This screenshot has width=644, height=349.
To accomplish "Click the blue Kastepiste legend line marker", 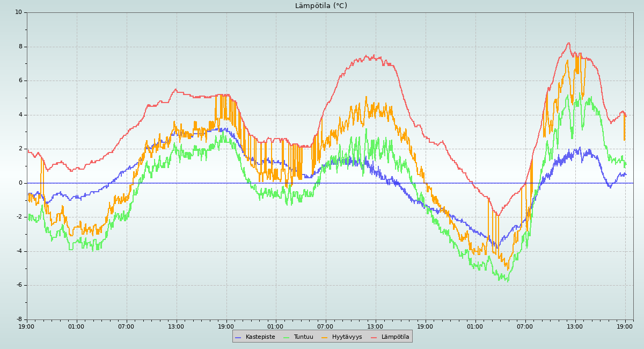I will tap(238, 337).
